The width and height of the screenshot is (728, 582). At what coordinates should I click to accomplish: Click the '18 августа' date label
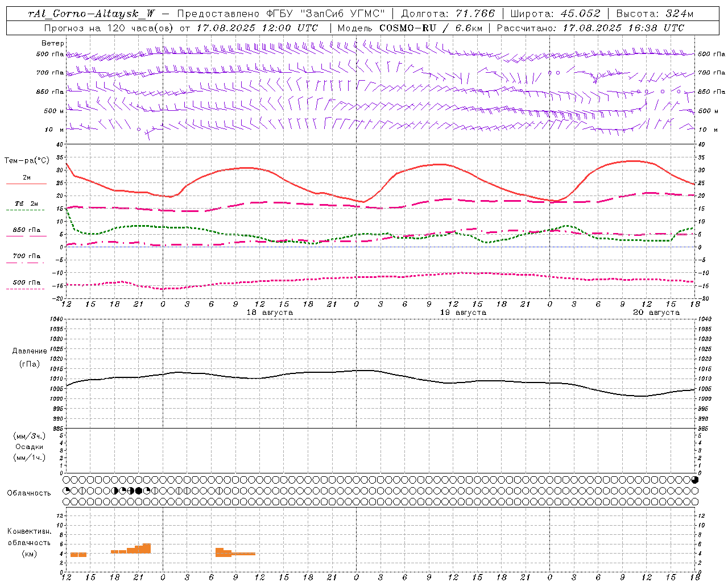coord(270,313)
